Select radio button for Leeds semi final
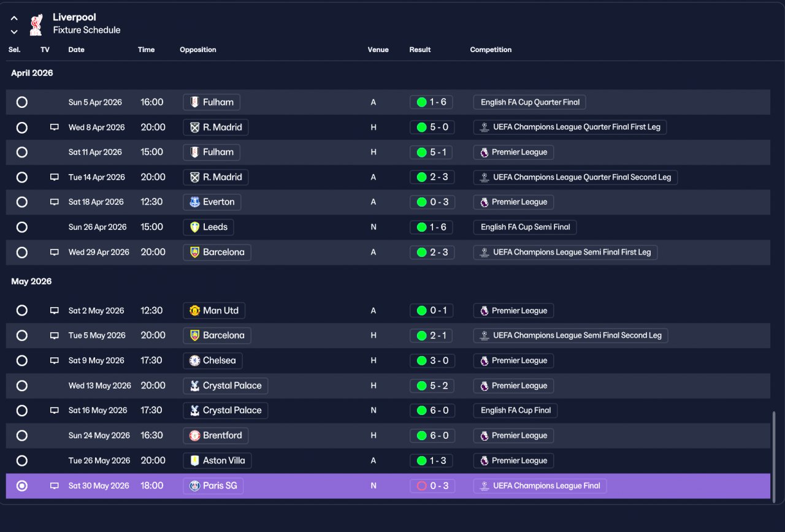Screen dimensions: 785x532 (22, 227)
